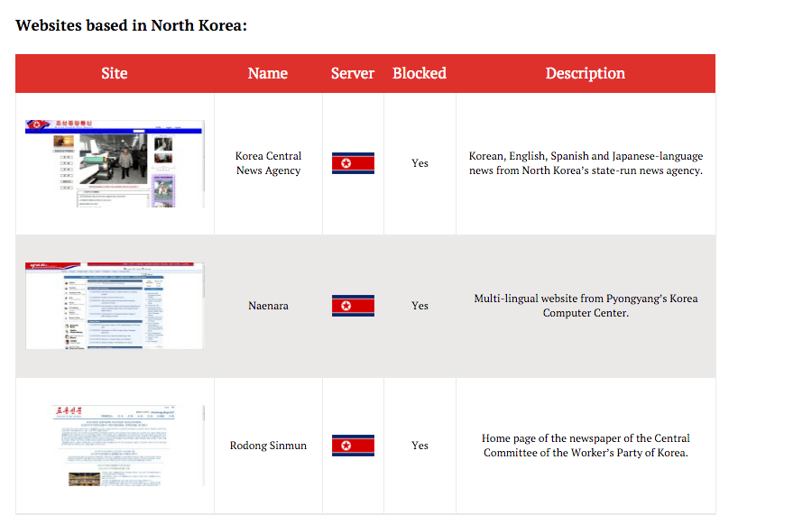The height and width of the screenshot is (515, 812).
Task: Click the Server column header
Action: point(353,73)
